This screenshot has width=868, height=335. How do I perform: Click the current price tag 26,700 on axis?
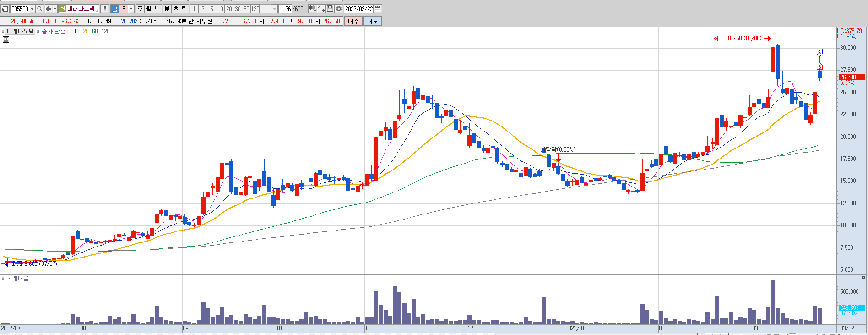tap(852, 77)
